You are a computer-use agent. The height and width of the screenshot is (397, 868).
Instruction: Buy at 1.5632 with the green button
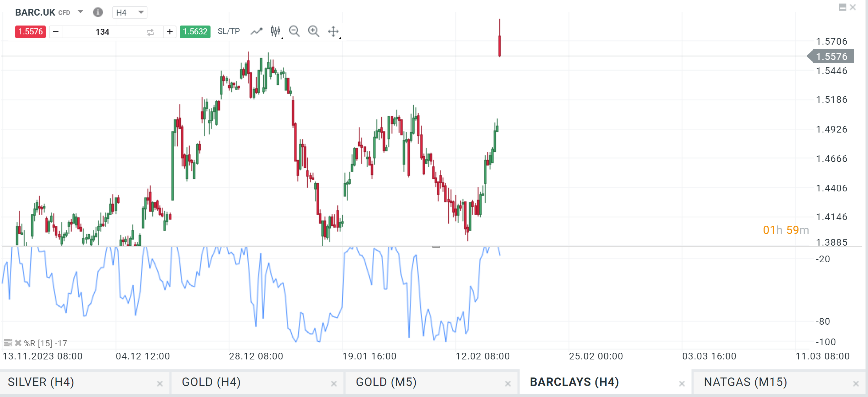click(x=195, y=31)
